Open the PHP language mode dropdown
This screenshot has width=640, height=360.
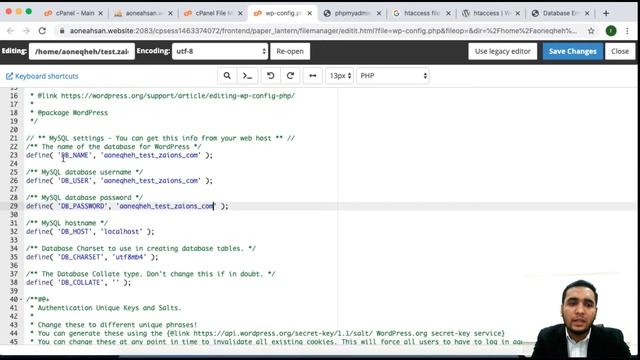(x=393, y=76)
